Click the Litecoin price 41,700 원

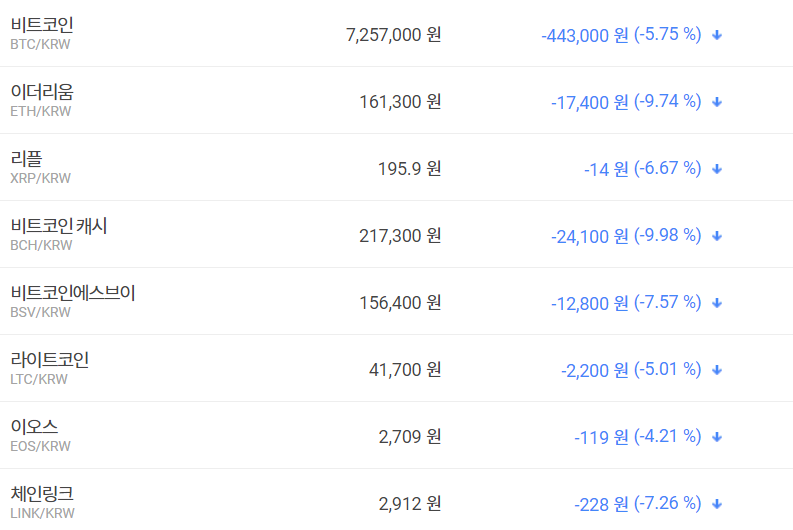405,370
